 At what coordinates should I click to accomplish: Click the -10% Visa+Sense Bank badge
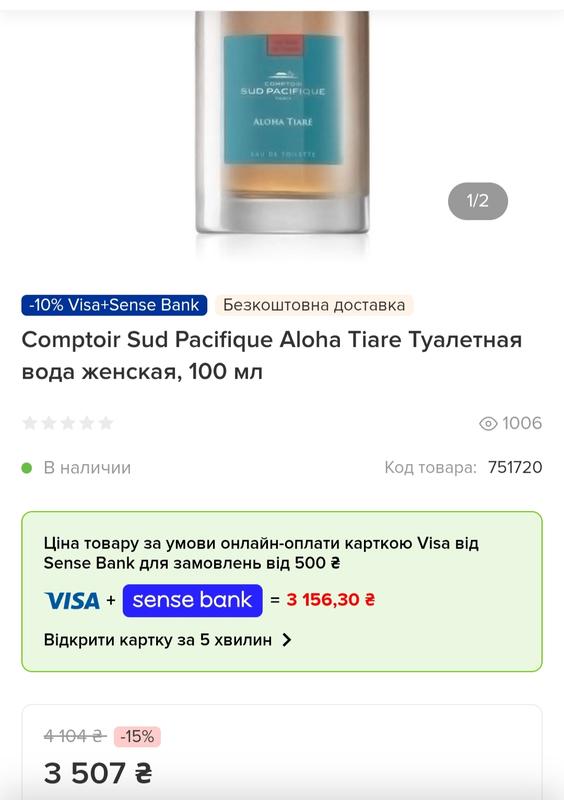(x=114, y=305)
